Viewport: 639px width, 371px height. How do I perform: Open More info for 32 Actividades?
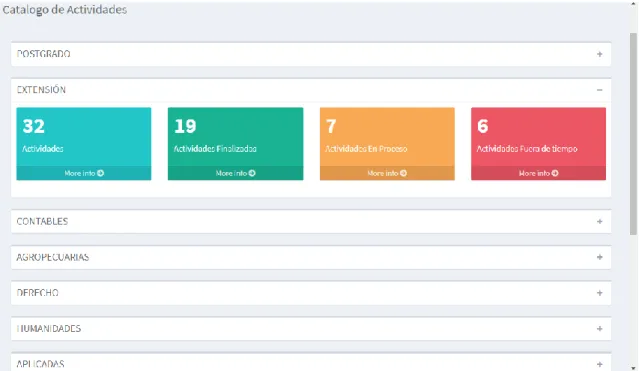point(84,173)
